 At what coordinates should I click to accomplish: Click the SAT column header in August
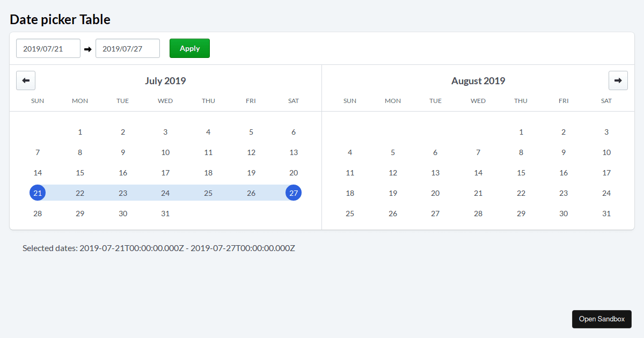pyautogui.click(x=606, y=100)
